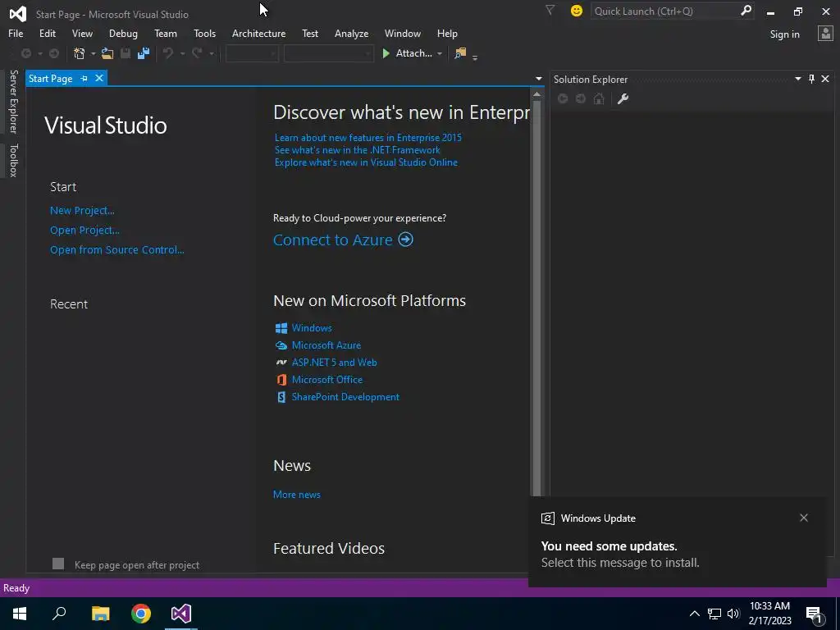Click the Open Project... link
The width and height of the screenshot is (840, 630).
[84, 231]
